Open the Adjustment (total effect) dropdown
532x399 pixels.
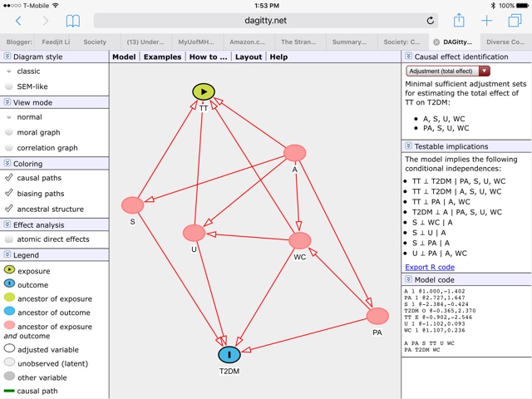pos(448,71)
